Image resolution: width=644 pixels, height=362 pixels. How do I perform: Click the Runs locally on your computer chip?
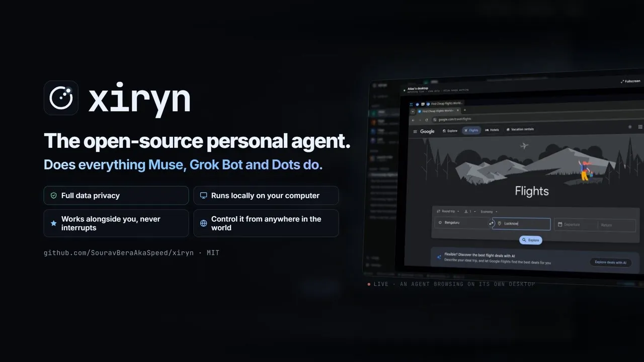pyautogui.click(x=266, y=196)
